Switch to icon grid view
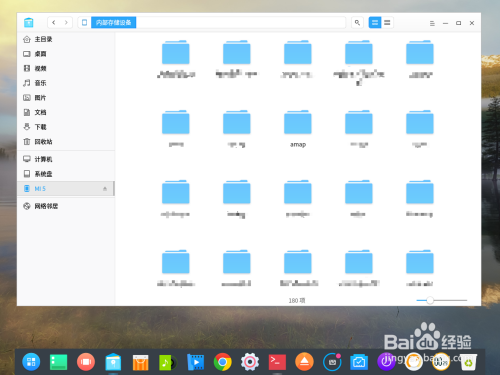The image size is (500, 375). [375, 23]
